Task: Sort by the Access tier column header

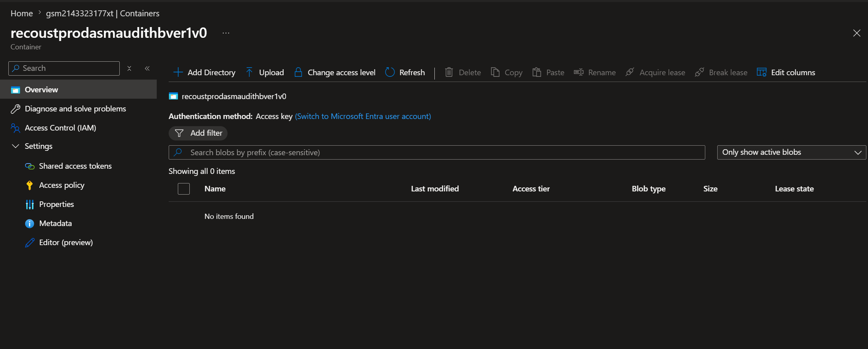Action: pyautogui.click(x=531, y=189)
